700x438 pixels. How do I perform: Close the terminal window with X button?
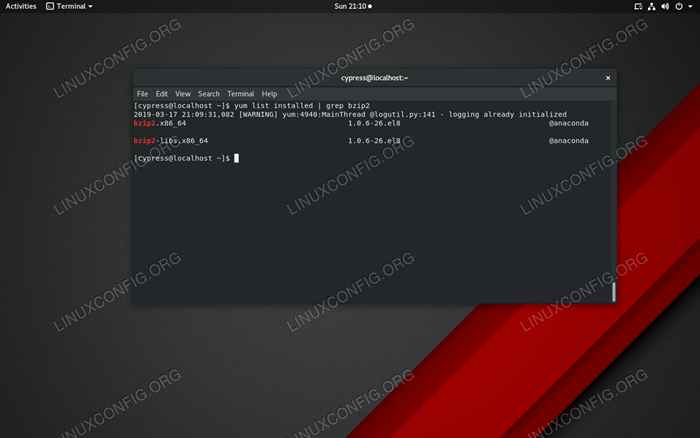607,77
